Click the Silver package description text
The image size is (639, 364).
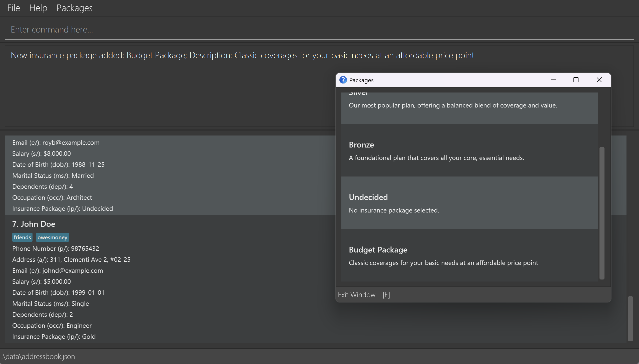coord(453,105)
